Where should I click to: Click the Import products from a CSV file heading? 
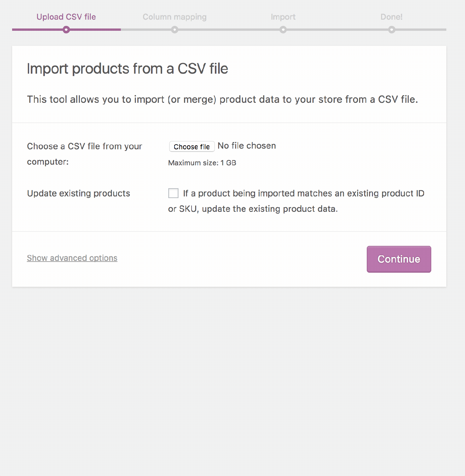coord(127,69)
